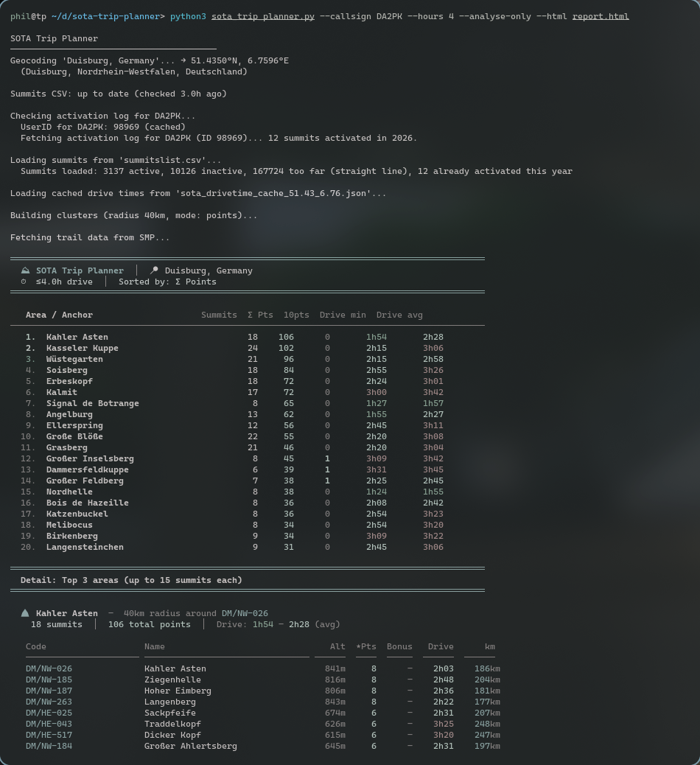This screenshot has height=765, width=700.
Task: Click the Bonus column header in detail table
Action: [399, 646]
